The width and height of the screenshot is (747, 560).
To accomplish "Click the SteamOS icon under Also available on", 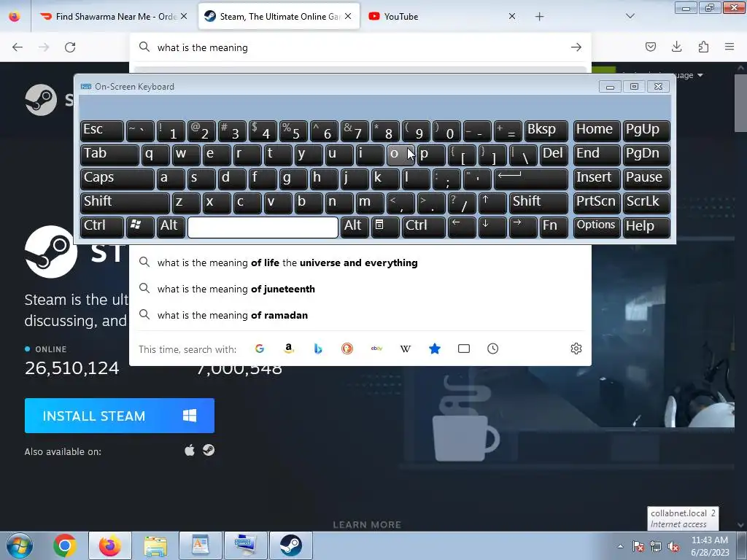I will click(x=209, y=450).
